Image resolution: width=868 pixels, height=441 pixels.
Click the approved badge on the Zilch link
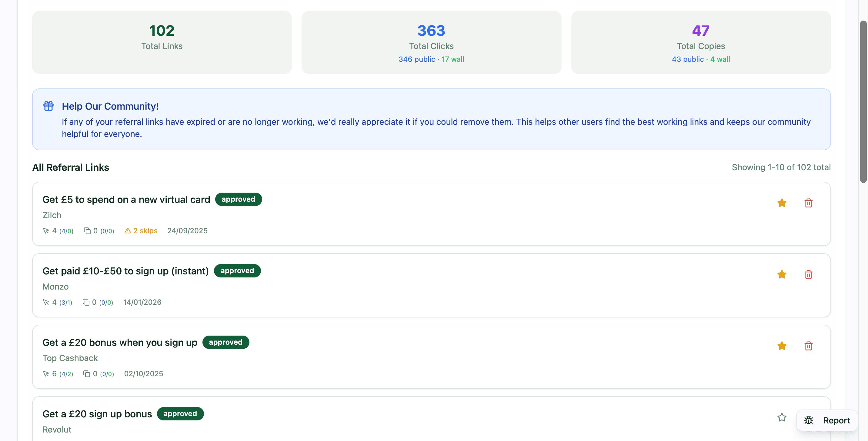pos(238,199)
